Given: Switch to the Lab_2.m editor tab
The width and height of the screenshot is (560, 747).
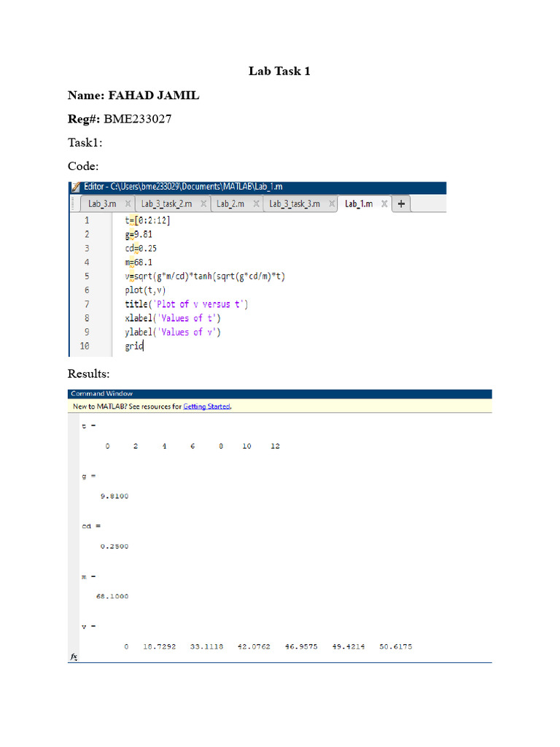Looking at the screenshot, I should (230, 204).
